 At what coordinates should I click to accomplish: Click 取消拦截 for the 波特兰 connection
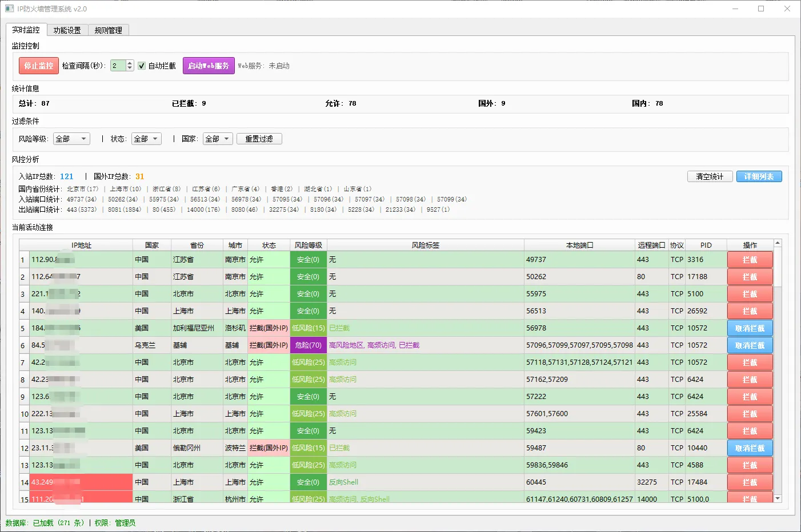coord(750,448)
